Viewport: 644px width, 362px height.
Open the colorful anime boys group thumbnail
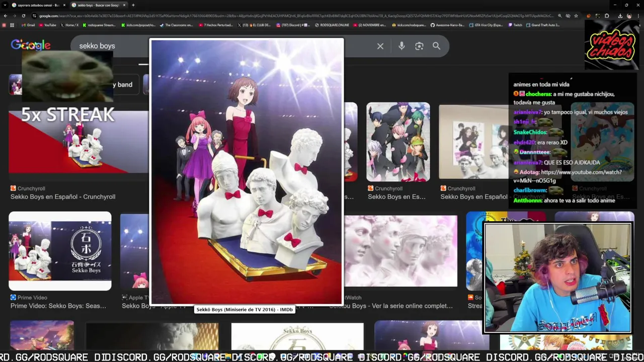point(398,142)
